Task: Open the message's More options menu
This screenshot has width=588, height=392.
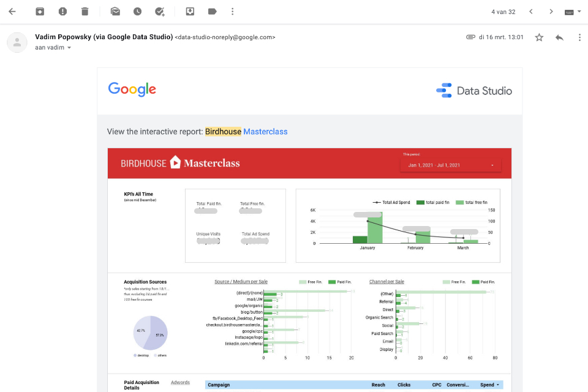Action: (x=580, y=37)
